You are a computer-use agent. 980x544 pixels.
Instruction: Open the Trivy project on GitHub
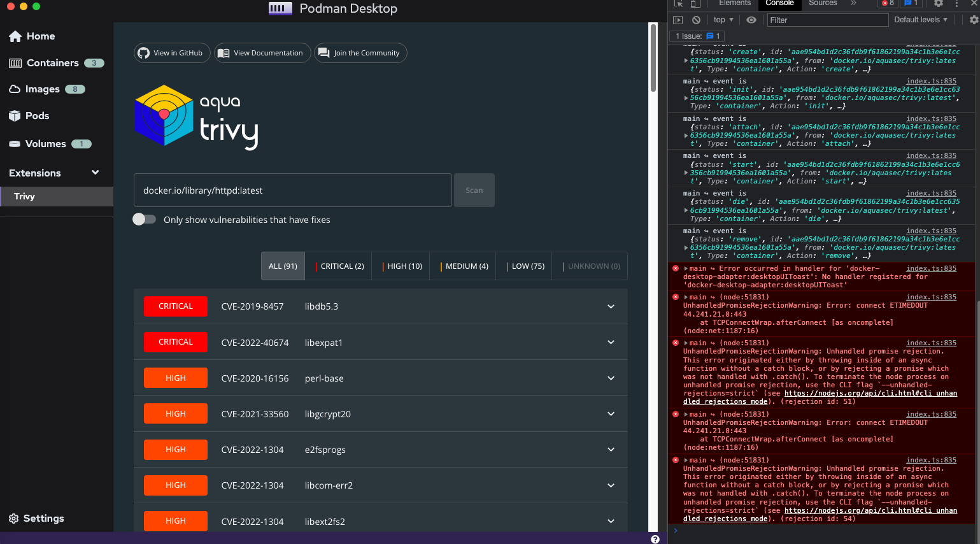171,53
